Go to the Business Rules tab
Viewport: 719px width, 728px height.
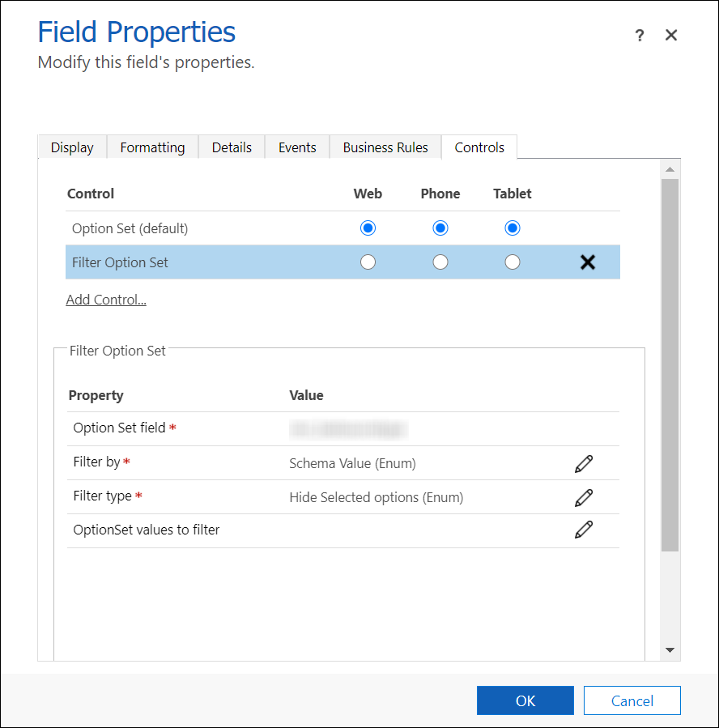pyautogui.click(x=385, y=147)
